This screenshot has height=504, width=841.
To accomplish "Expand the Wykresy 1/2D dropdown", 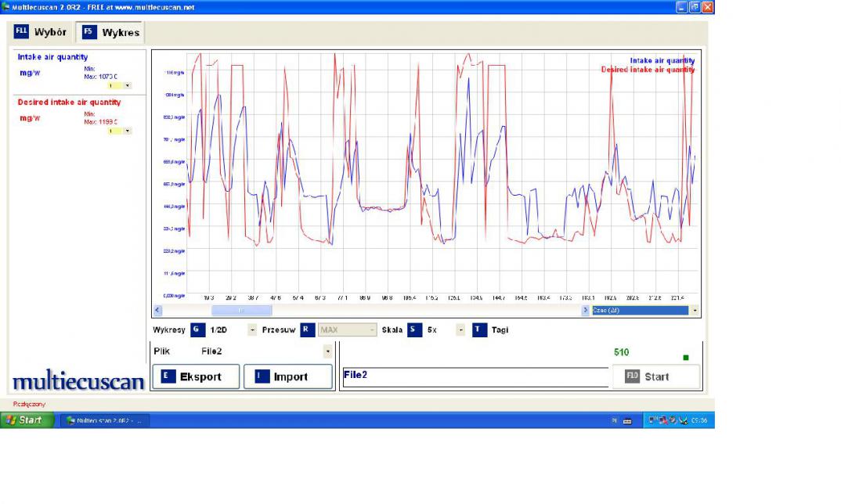I will (x=252, y=329).
